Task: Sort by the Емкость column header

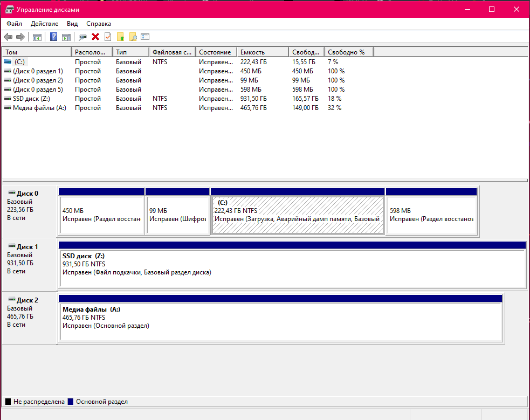Action: pos(263,52)
